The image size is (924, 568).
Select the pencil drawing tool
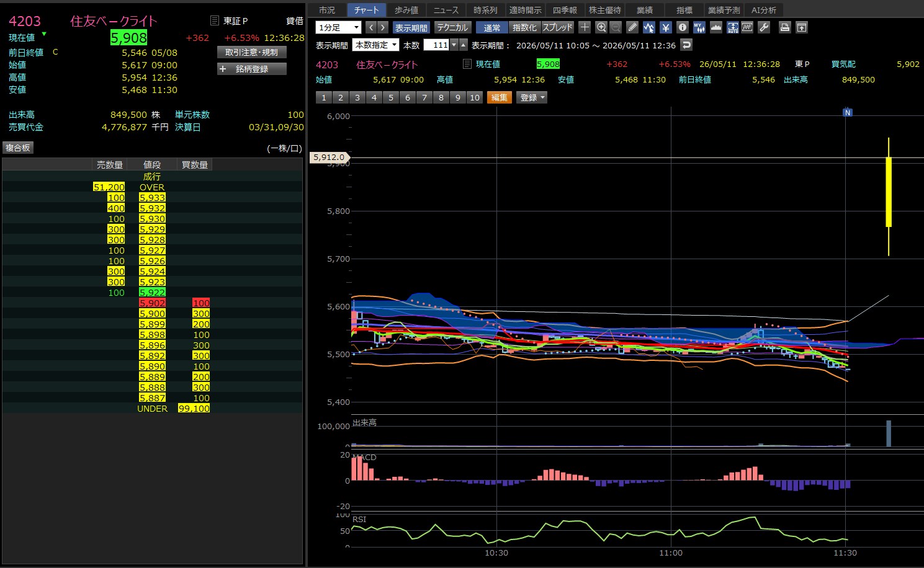tap(632, 27)
